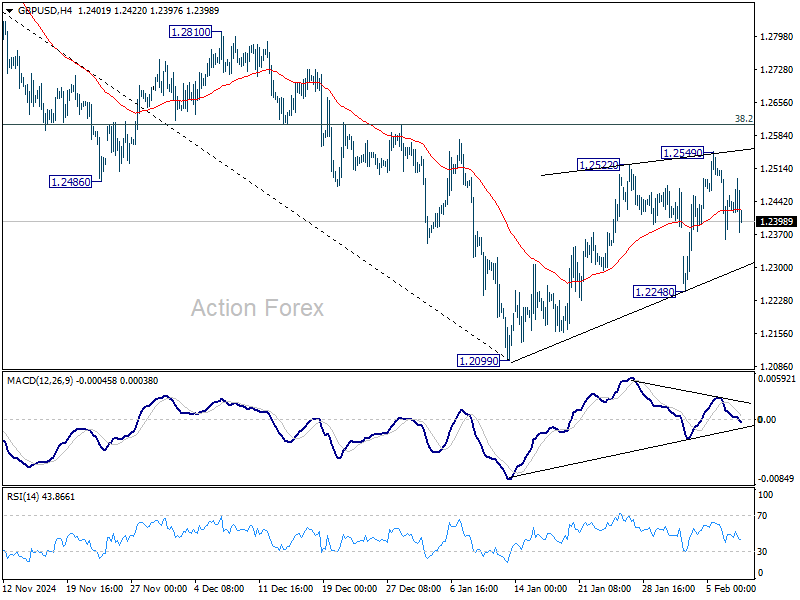This screenshot has height=600, width=800.
Task: Select the MACD zero line marker 0.00
Action: [x=766, y=421]
